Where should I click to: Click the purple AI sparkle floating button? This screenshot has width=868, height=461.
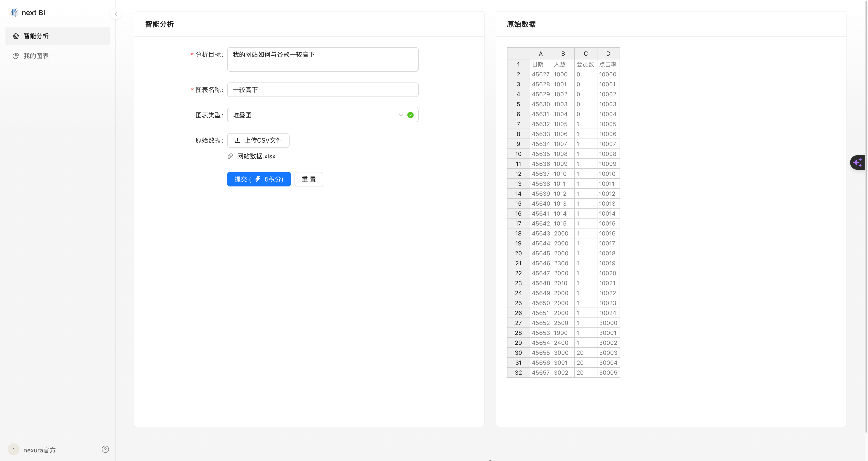pos(858,163)
